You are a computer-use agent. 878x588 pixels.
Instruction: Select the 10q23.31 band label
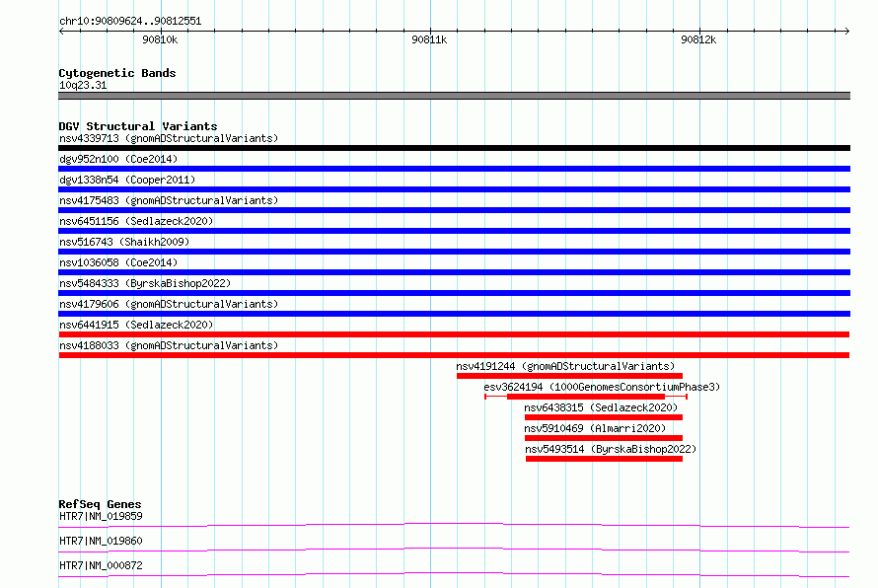[x=83, y=85]
